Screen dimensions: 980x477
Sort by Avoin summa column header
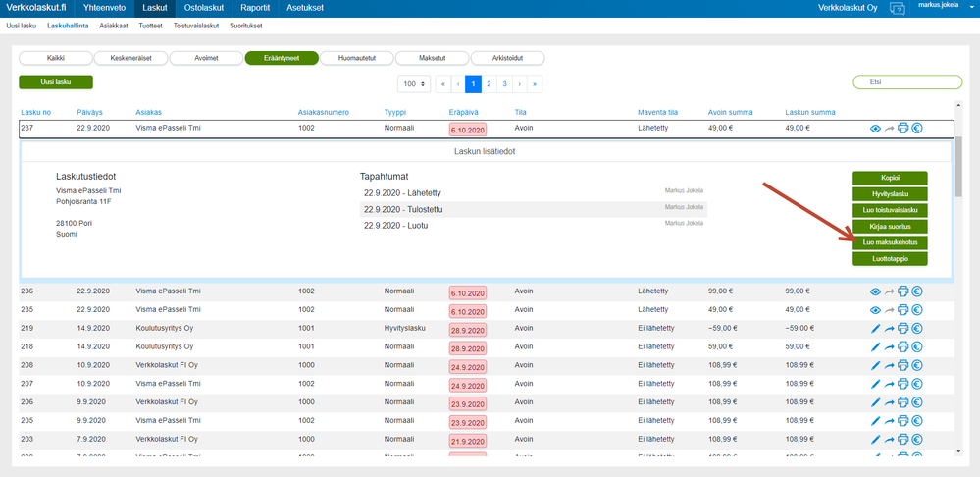[730, 113]
